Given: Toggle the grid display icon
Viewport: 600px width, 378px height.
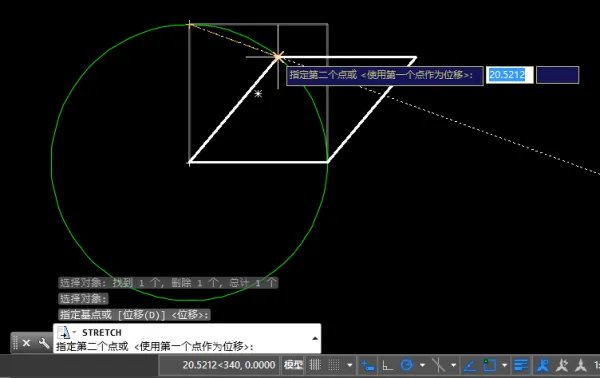Looking at the screenshot, I should pos(315,365).
